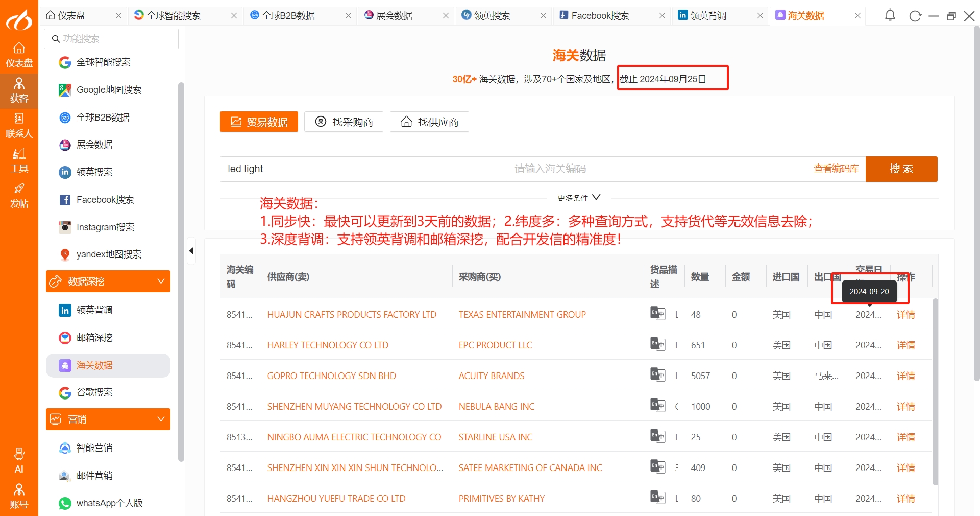Open the 联系人 contacts sidebar icon

coord(19,126)
